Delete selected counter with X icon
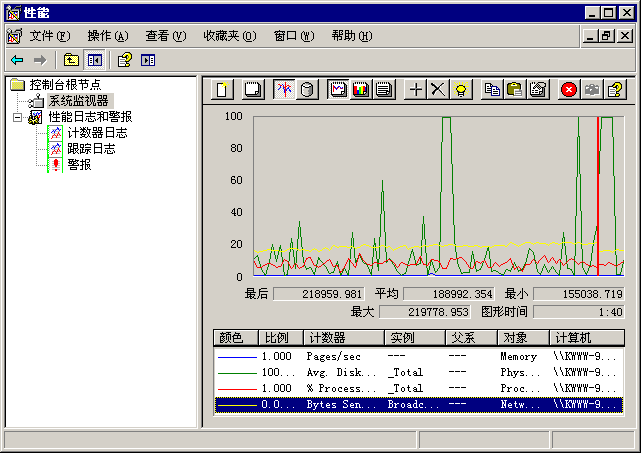The width and height of the screenshot is (641, 453). click(438, 90)
